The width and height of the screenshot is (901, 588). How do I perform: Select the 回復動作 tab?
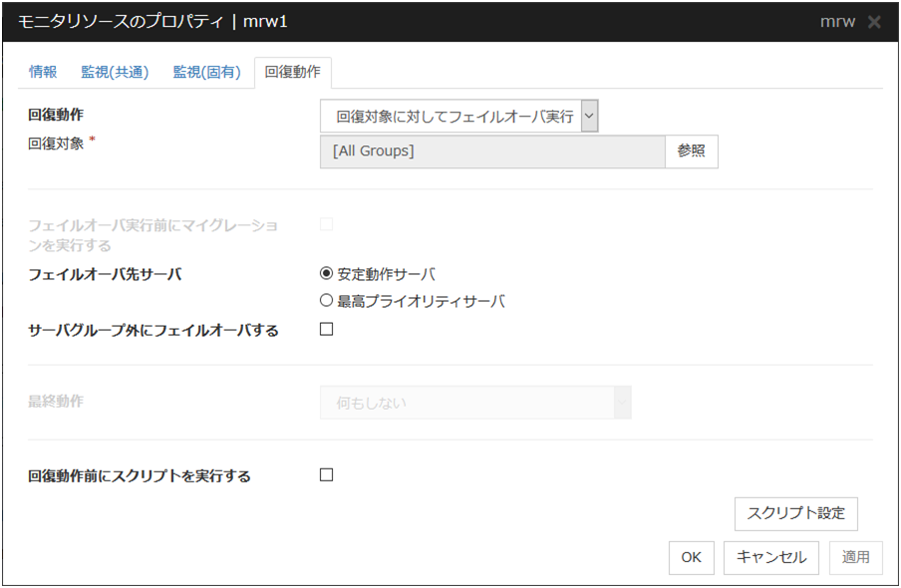[x=292, y=73]
